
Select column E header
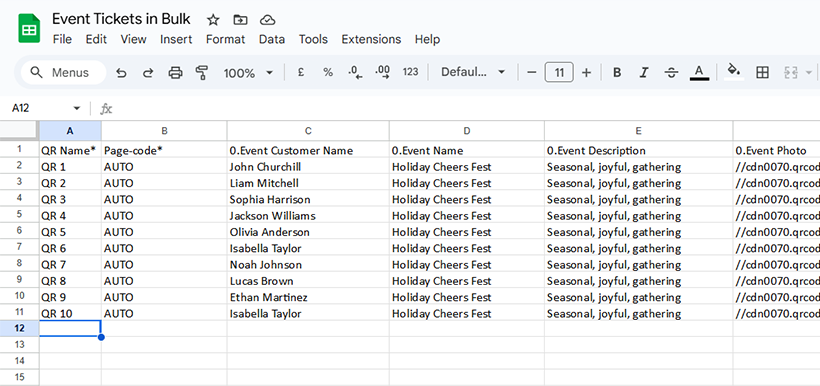point(639,131)
